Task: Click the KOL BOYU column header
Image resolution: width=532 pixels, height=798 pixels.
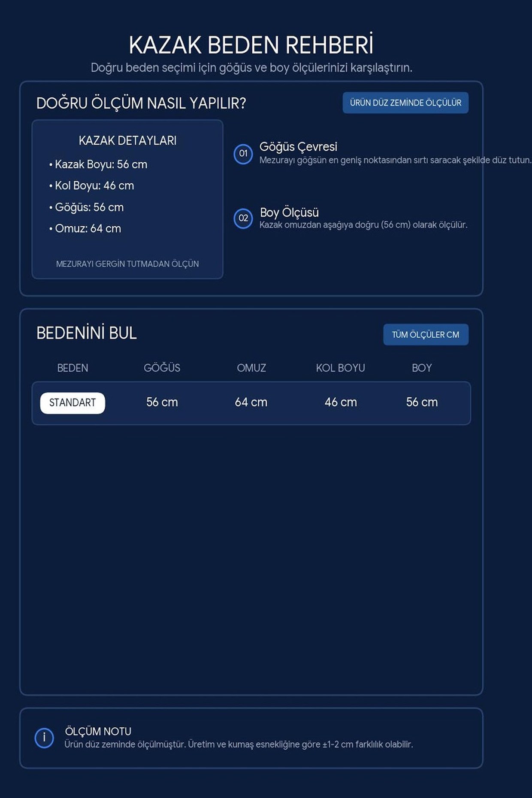Action: point(341,368)
